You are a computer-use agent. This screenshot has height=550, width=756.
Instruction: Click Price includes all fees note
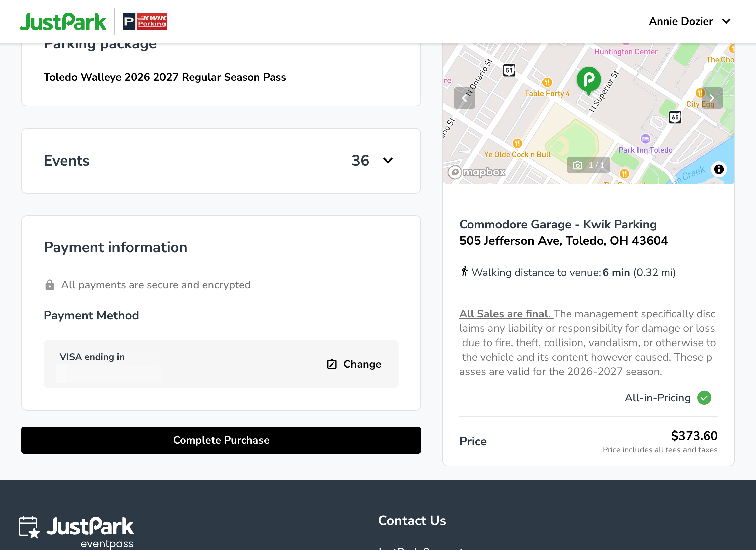click(x=660, y=450)
